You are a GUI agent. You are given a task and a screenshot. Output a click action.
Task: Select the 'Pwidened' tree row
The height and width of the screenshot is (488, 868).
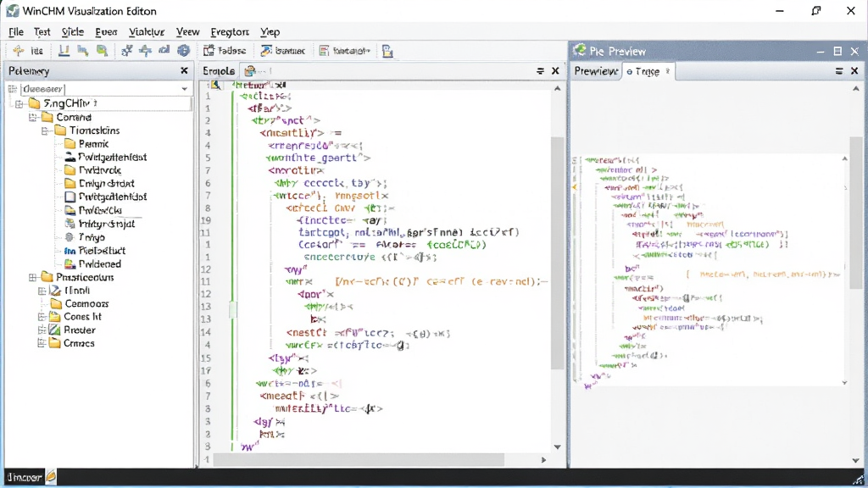point(92,264)
